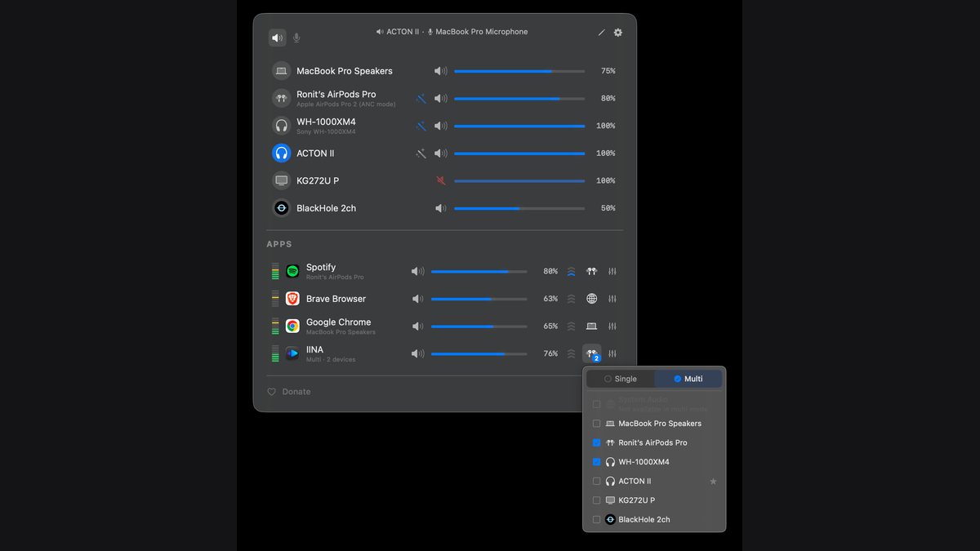
Task: Open Spotify output device AirPods picker
Action: (x=592, y=271)
